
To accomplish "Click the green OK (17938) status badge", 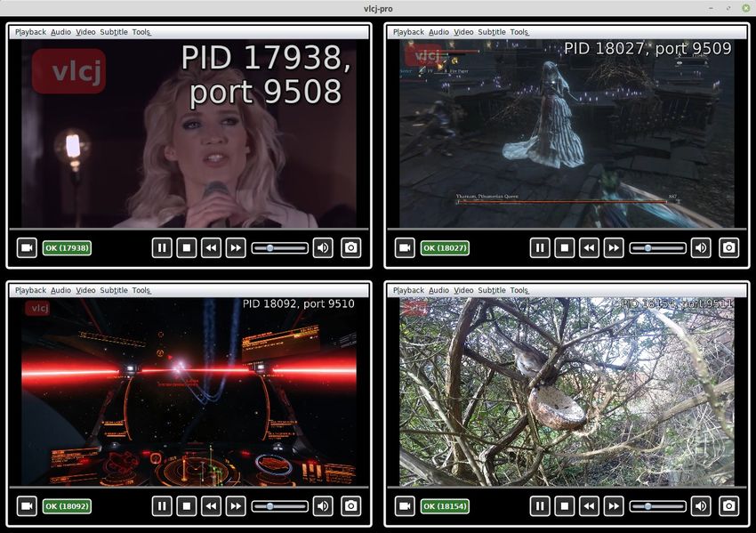I will pos(67,248).
